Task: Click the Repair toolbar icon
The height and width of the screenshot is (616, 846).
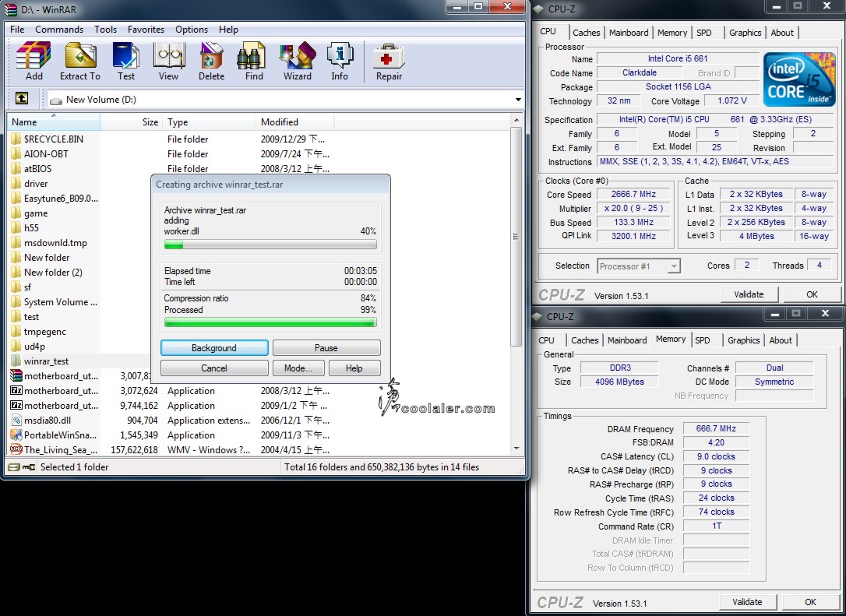Action: [x=389, y=61]
